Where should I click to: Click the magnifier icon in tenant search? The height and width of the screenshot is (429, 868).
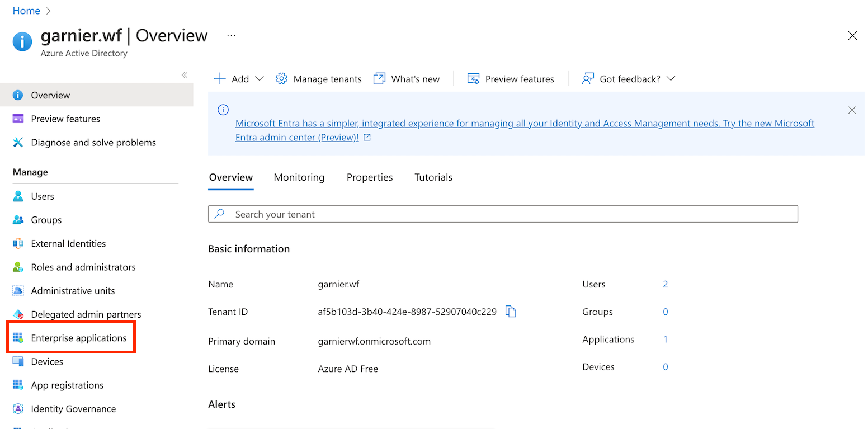(220, 214)
